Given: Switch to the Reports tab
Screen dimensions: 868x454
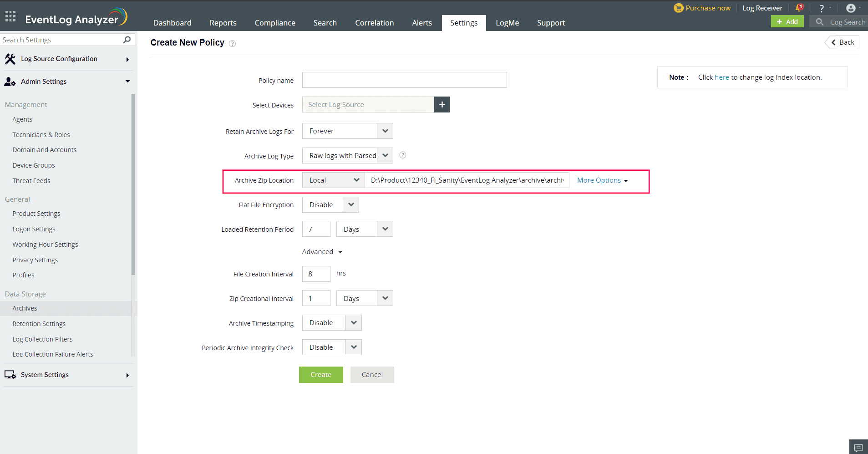Looking at the screenshot, I should [x=223, y=22].
